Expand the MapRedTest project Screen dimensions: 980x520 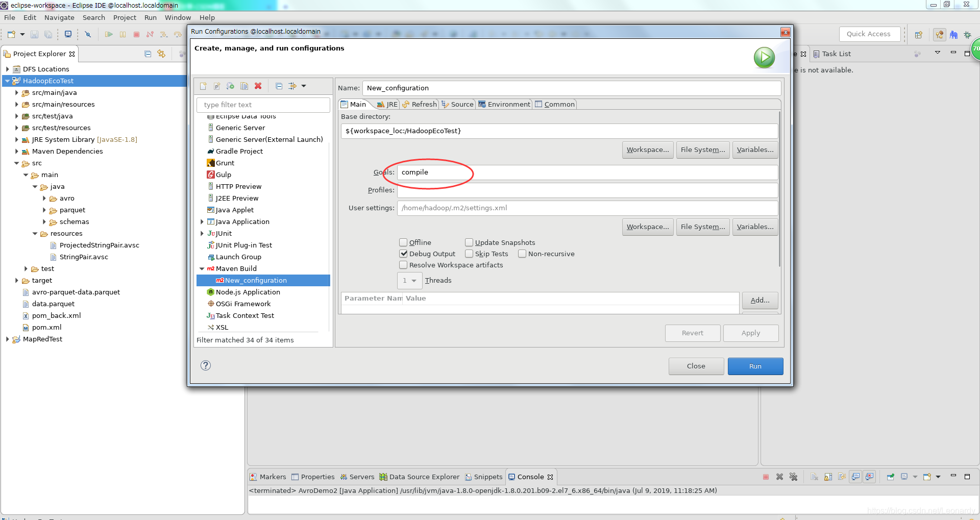point(7,339)
